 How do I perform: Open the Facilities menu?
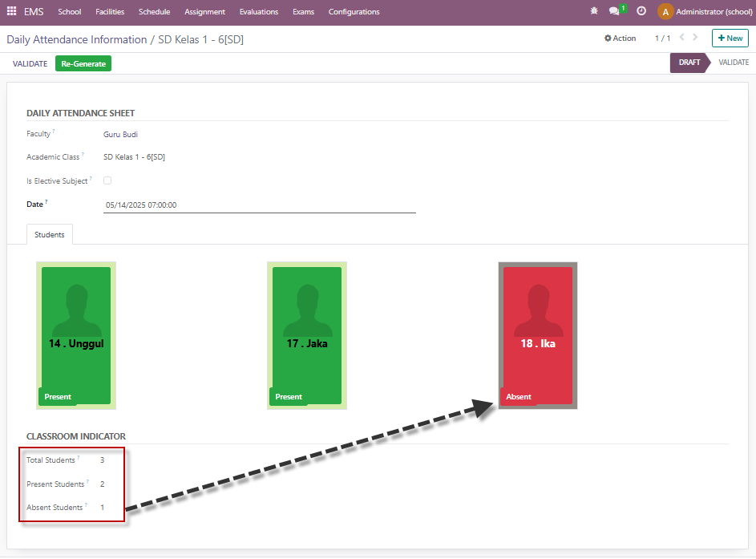coord(110,11)
